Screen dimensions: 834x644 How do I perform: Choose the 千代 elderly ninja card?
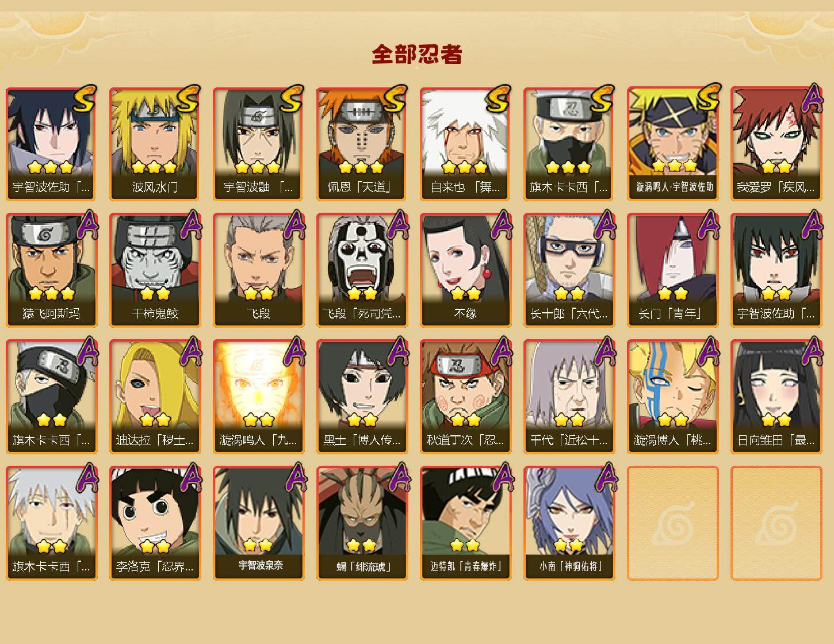[569, 397]
